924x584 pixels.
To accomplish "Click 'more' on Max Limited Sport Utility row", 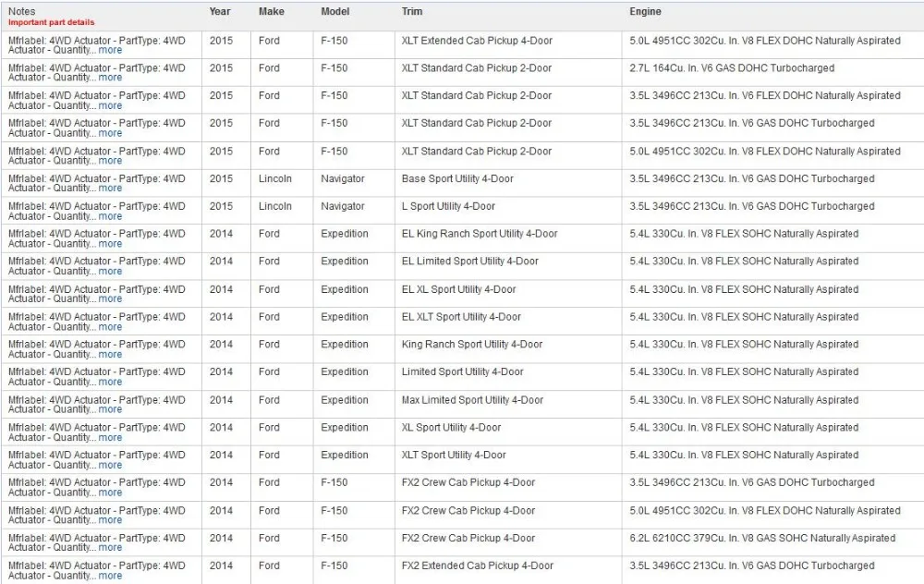I will 110,409.
